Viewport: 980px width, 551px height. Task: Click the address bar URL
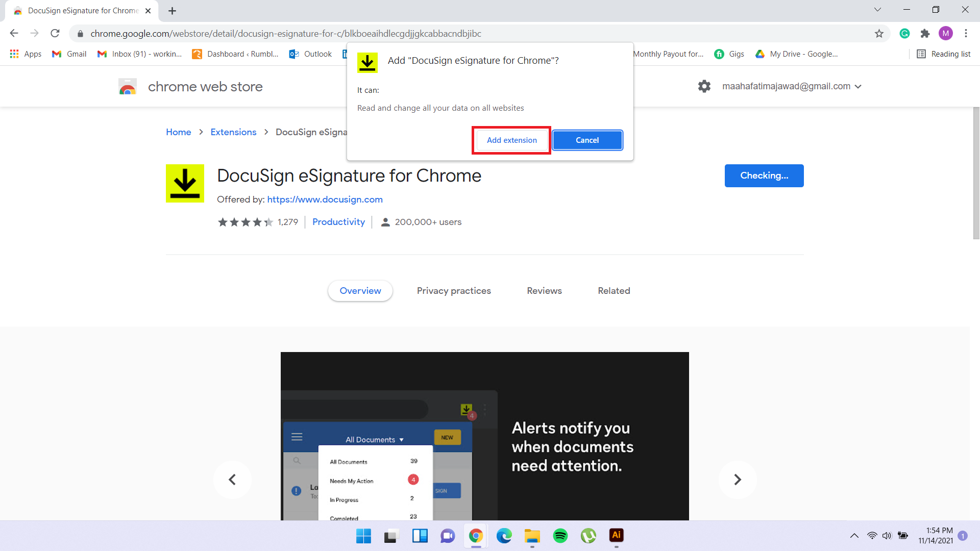click(286, 34)
